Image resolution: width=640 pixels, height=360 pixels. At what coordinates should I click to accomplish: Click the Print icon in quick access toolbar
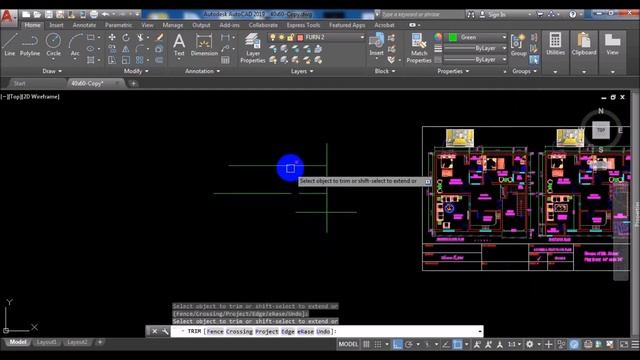pyautogui.click(x=94, y=14)
